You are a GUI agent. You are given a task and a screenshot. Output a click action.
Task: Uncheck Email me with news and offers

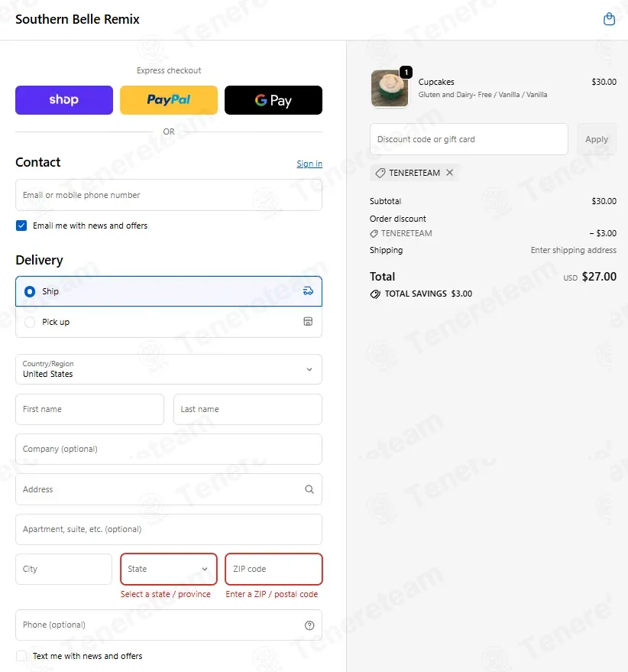tap(21, 226)
